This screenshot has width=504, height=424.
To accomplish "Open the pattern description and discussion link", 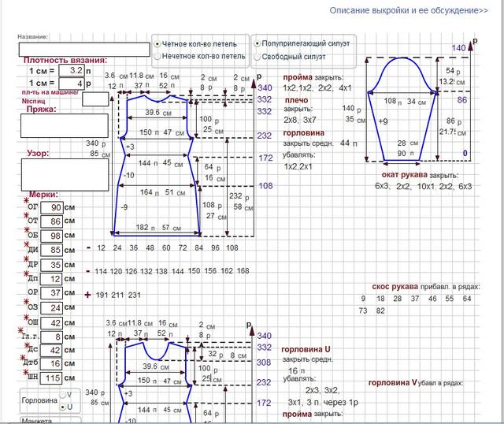I will point(409,10).
